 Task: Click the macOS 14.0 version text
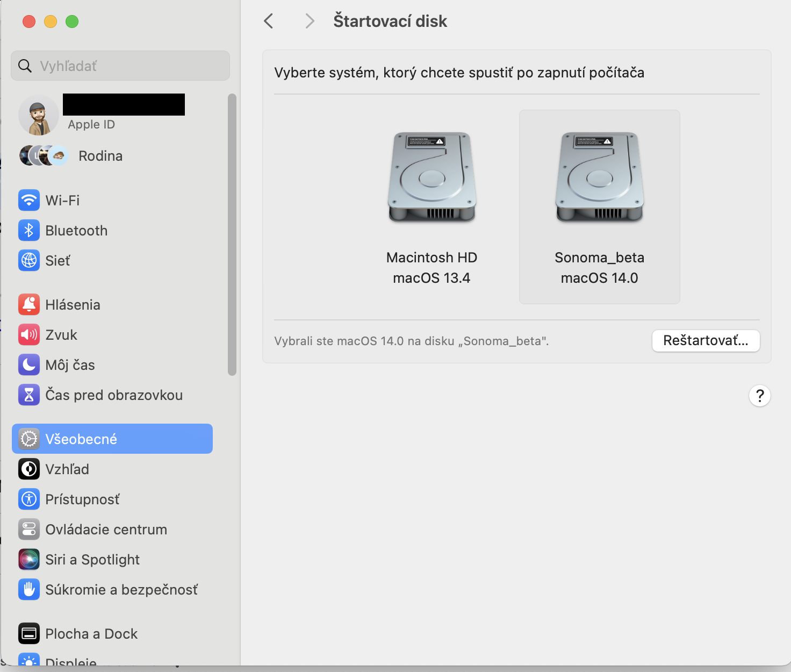click(600, 278)
